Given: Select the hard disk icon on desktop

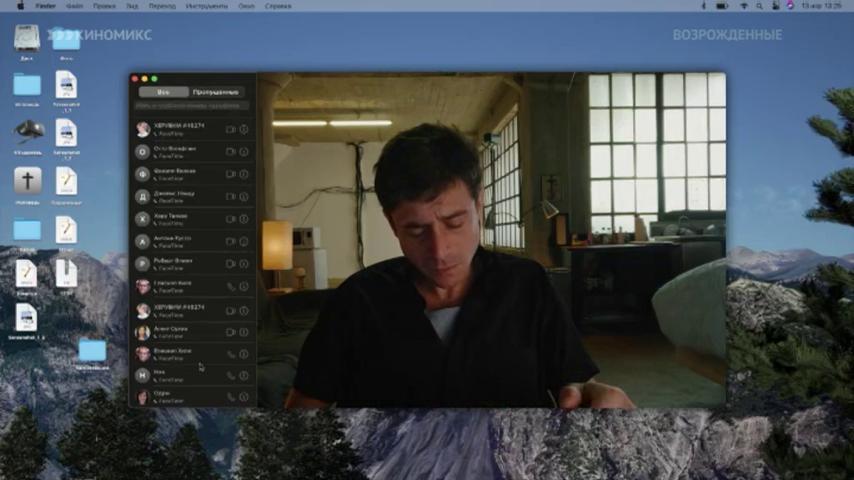Looking at the screenshot, I should (27, 38).
